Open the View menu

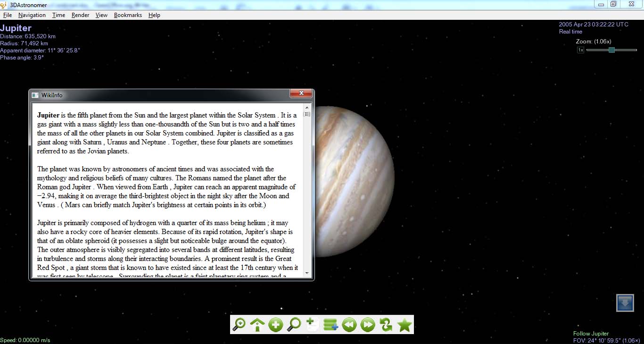tap(102, 15)
